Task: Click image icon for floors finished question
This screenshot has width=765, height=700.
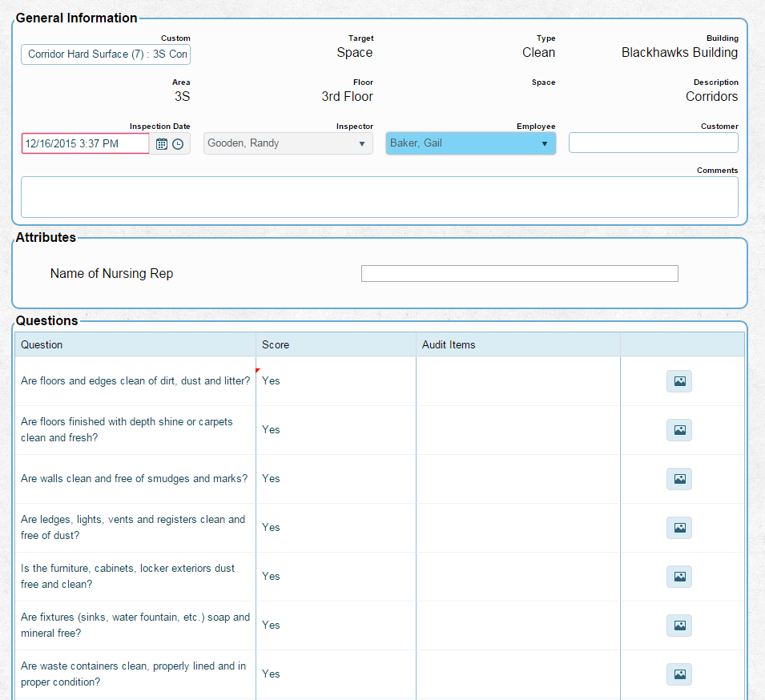Action: [679, 430]
